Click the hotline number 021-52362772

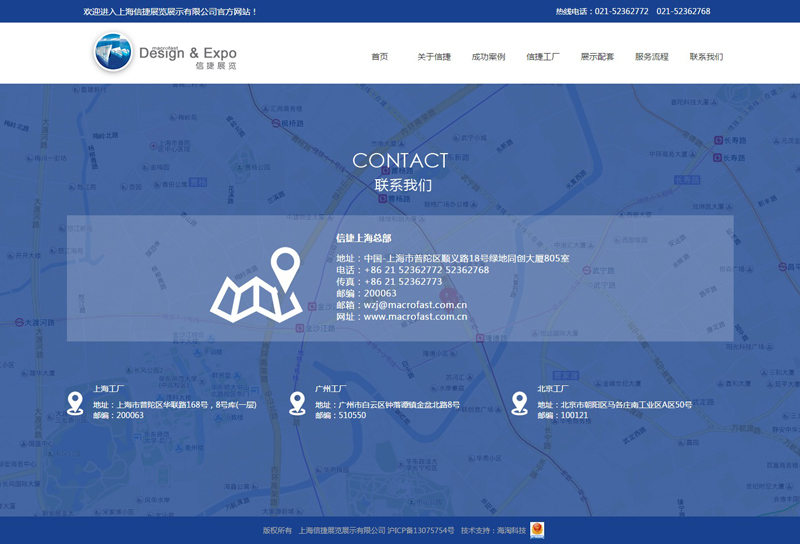[x=621, y=12]
